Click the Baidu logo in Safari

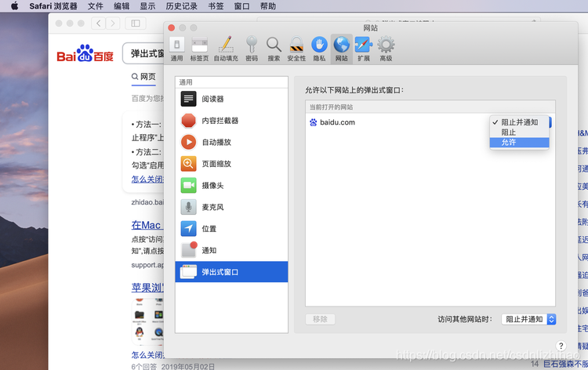pyautogui.click(x=85, y=53)
